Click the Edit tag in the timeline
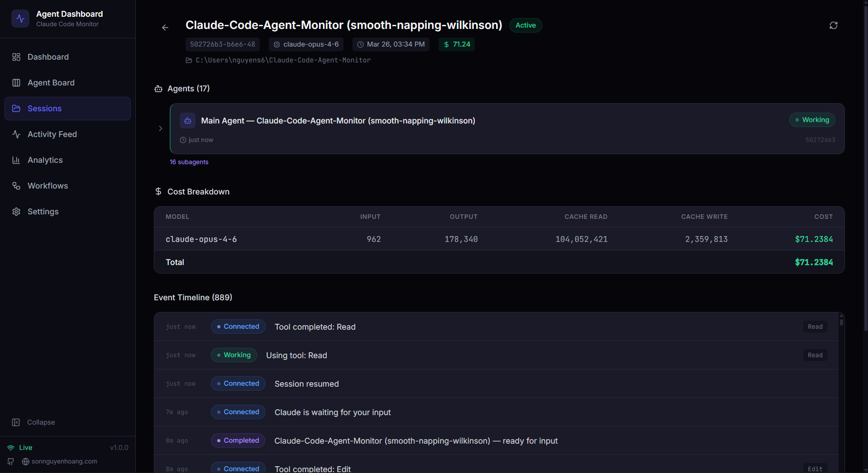The image size is (868, 473). (x=815, y=469)
